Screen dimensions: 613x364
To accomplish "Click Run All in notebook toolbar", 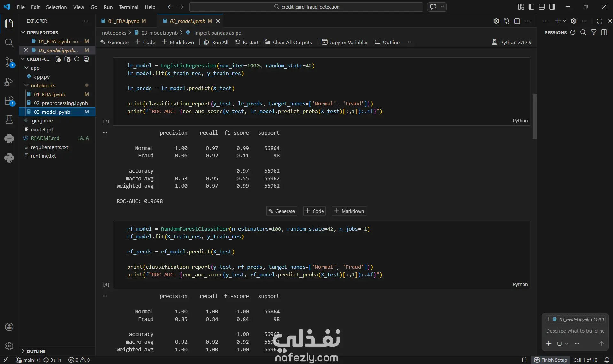I will 216,42.
